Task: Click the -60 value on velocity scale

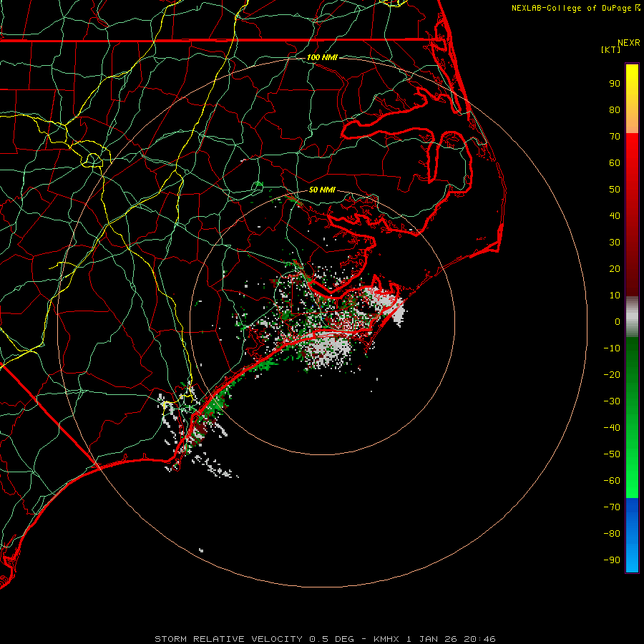Action: 612,481
